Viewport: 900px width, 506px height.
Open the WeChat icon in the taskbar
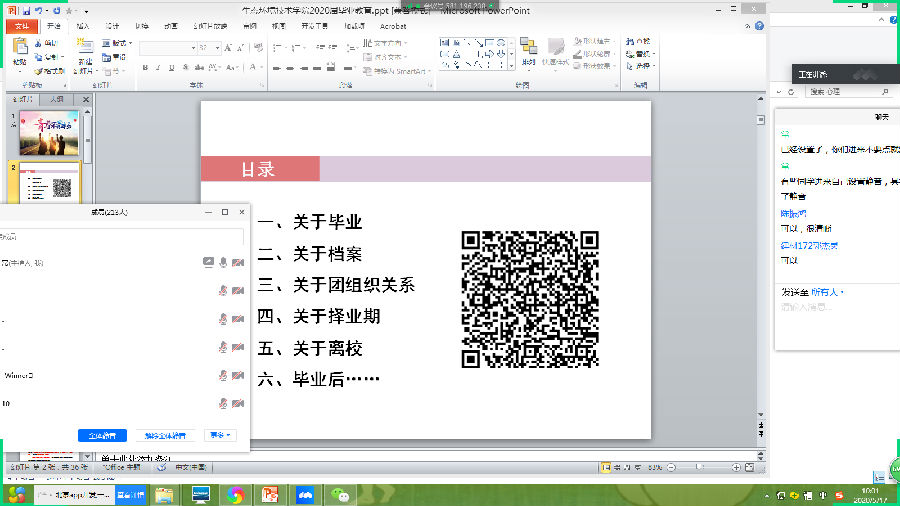(342, 494)
